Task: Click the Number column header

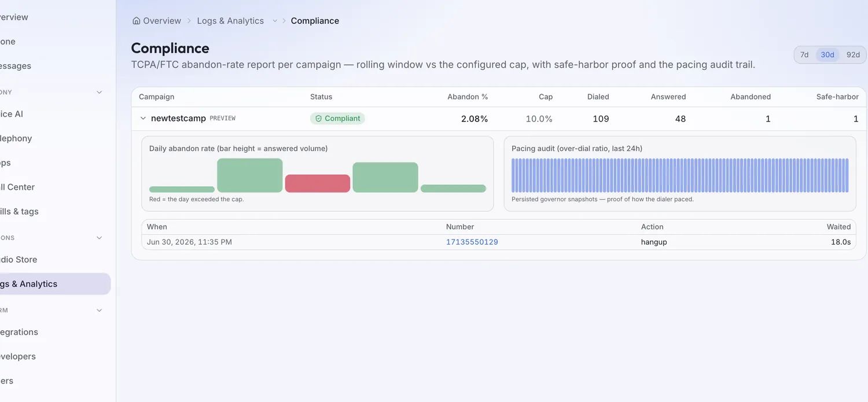Action: [460, 227]
